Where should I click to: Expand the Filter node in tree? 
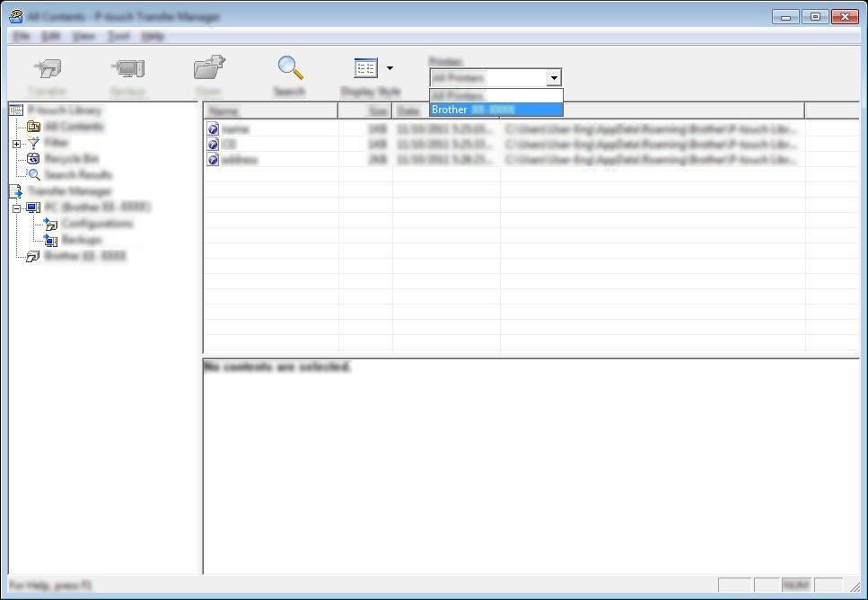coord(17,144)
